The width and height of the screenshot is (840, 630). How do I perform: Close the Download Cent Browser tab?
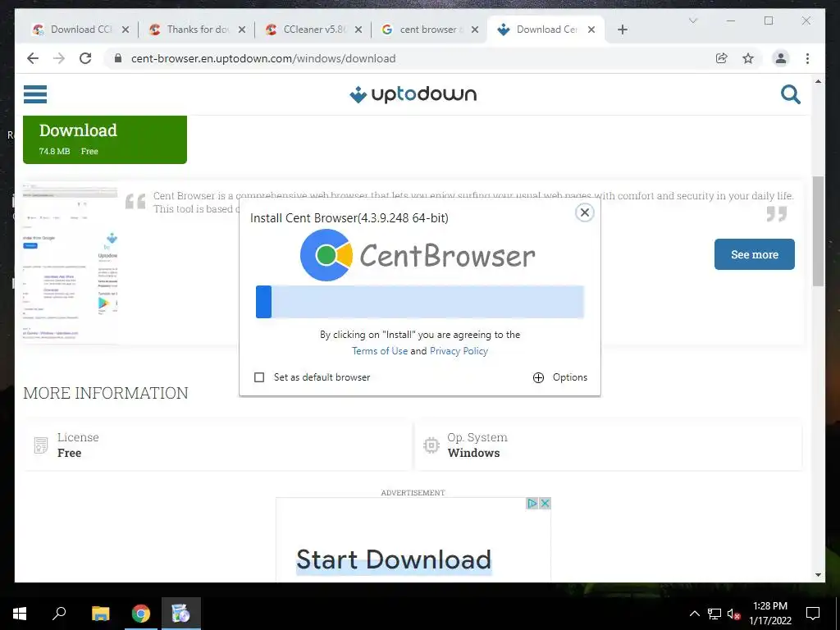click(591, 30)
